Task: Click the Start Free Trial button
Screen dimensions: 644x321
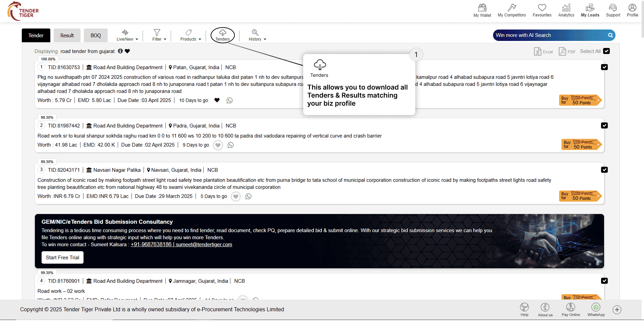Action: point(63,258)
